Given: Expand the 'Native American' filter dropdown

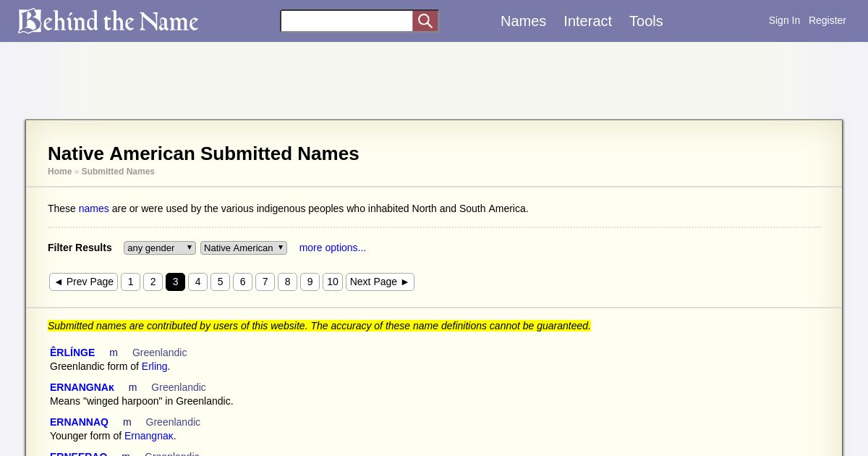Looking at the screenshot, I should point(244,248).
